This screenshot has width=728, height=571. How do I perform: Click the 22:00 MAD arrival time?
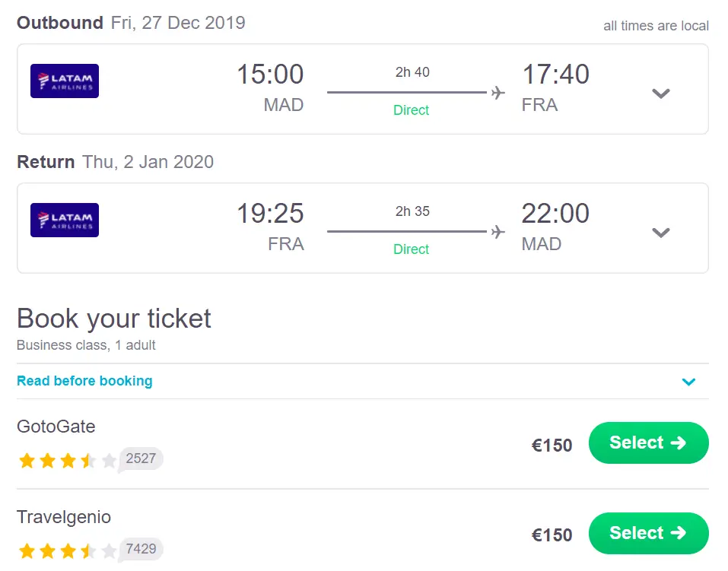tap(555, 214)
